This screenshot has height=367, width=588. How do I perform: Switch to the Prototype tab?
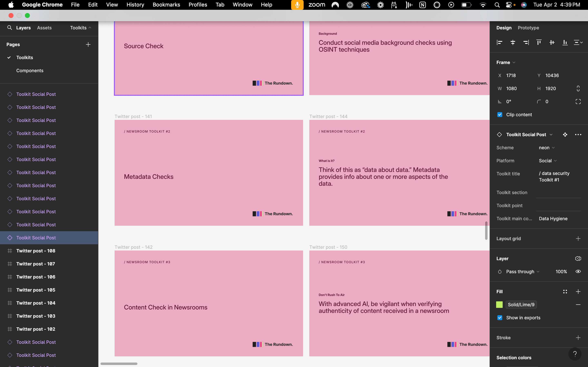pyautogui.click(x=528, y=28)
